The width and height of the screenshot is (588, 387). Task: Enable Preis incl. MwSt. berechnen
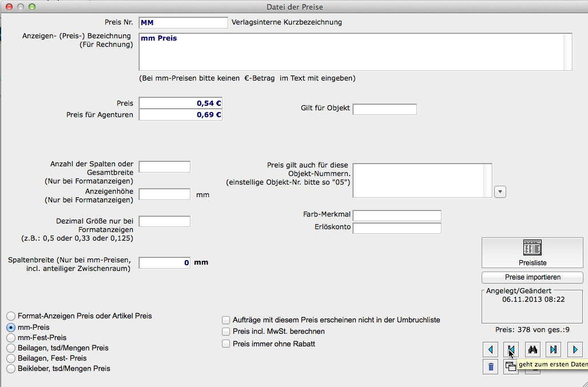point(226,332)
